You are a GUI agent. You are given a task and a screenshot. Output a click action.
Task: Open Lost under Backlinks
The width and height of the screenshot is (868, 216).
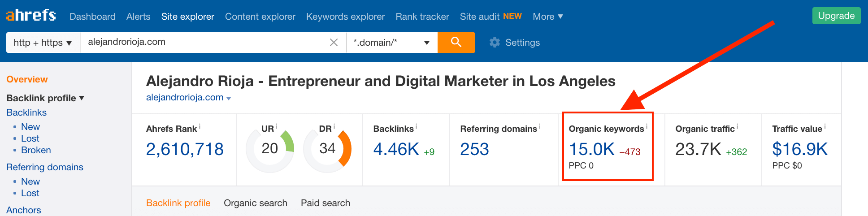pos(30,138)
